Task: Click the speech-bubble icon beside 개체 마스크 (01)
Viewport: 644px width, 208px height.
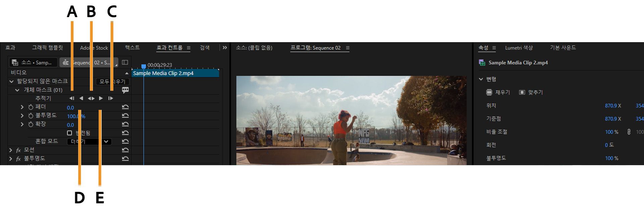Action: (x=125, y=90)
